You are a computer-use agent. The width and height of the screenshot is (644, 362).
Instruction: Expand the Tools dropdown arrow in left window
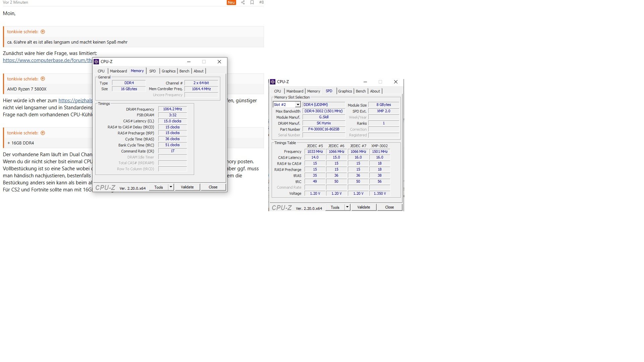tap(171, 187)
